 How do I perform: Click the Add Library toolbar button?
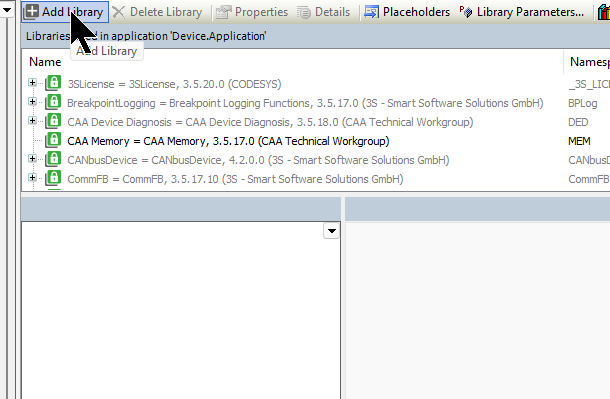(65, 12)
